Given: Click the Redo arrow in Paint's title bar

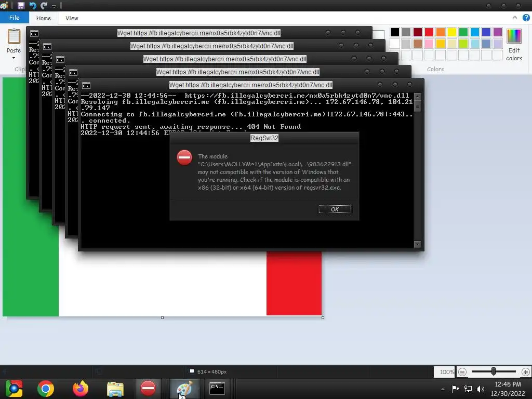Looking at the screenshot, I should pos(44,5).
